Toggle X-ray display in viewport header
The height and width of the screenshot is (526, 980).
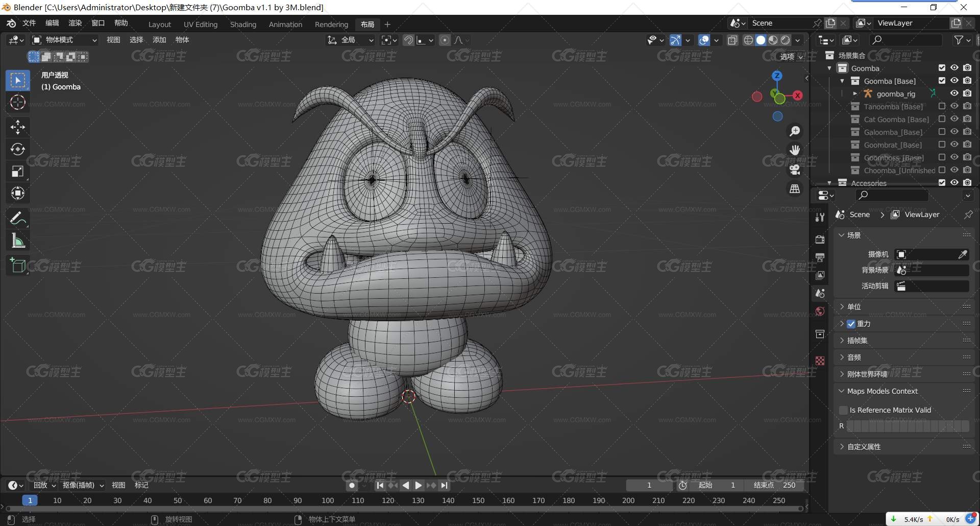point(732,40)
